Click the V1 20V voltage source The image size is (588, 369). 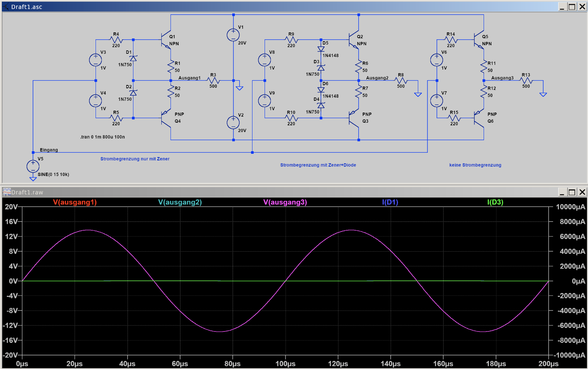click(x=233, y=35)
